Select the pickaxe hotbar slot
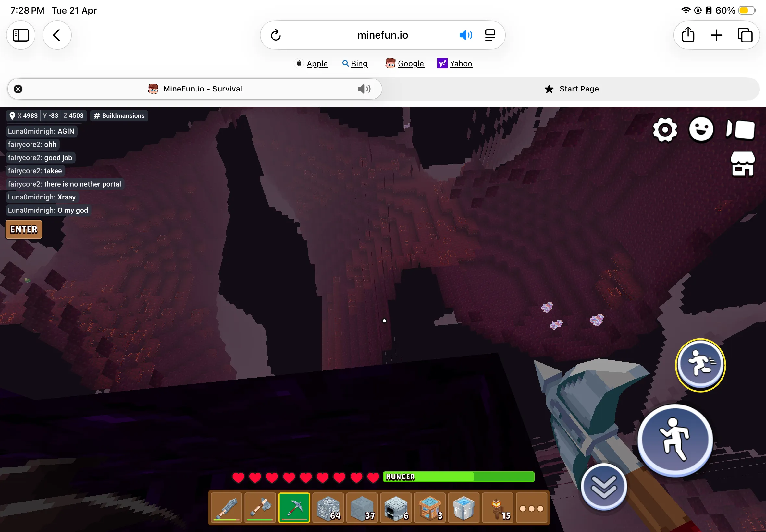The image size is (766, 532). 294,508
